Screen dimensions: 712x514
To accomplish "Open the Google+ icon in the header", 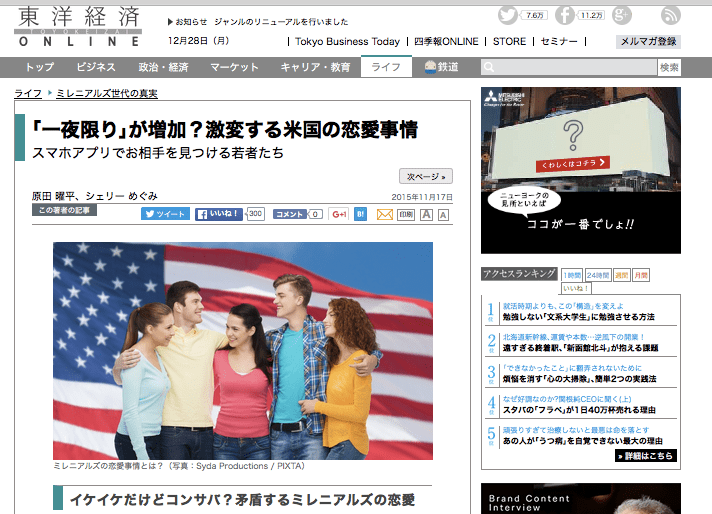I will pyautogui.click(x=624, y=15).
